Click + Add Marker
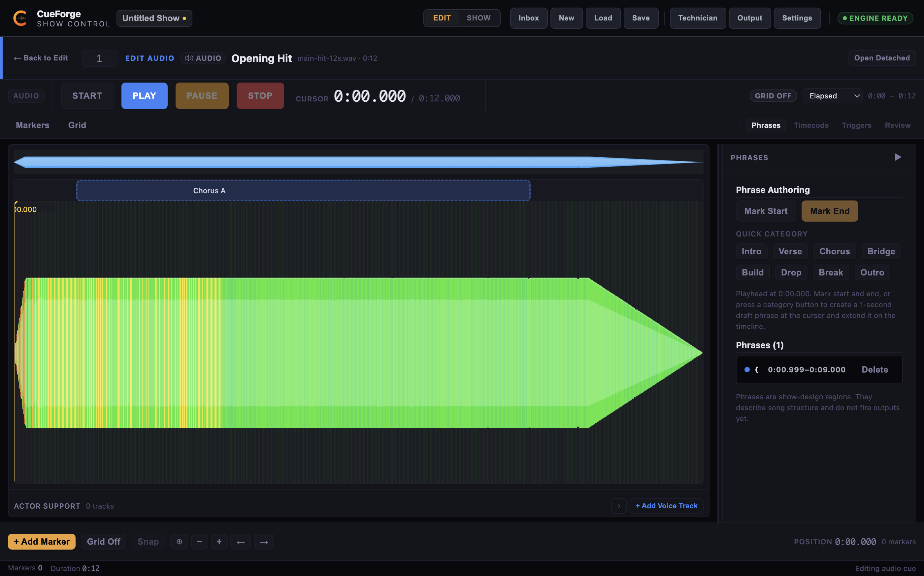Screen dimensions: 924x576 (42, 542)
